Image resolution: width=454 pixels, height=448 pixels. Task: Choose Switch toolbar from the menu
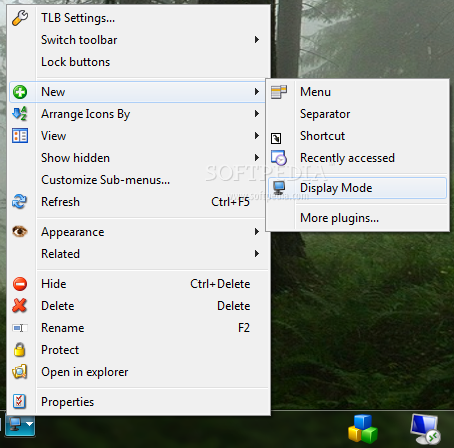click(x=139, y=40)
